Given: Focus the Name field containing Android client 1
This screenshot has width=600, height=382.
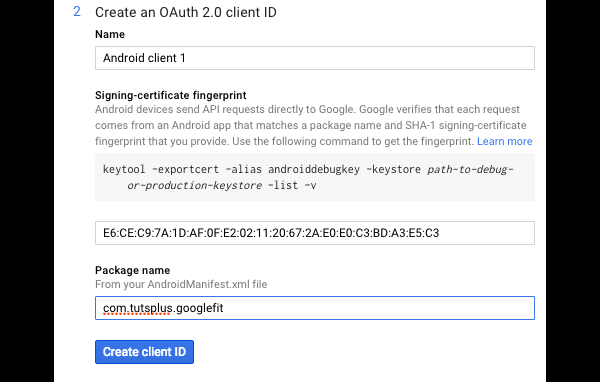Looking at the screenshot, I should click(x=315, y=58).
